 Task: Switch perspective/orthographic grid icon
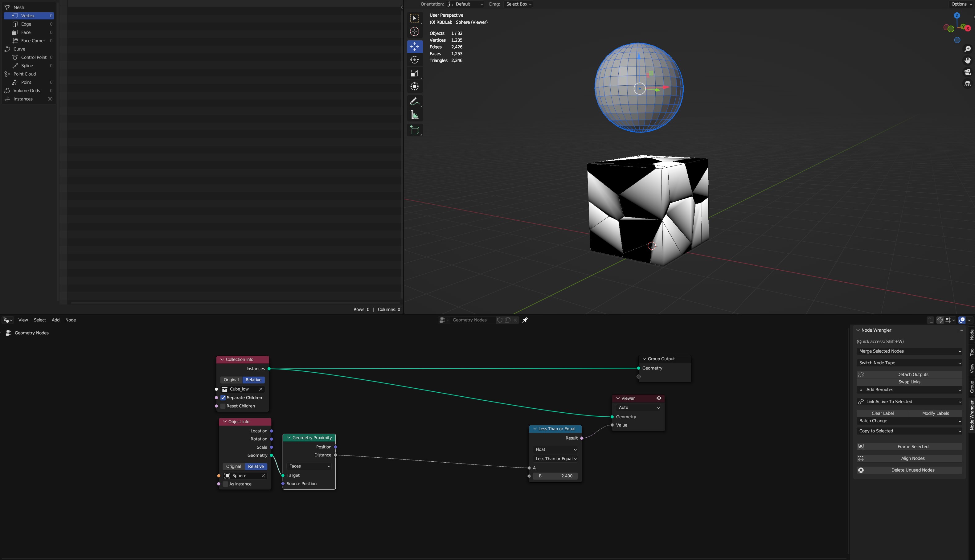tap(967, 84)
